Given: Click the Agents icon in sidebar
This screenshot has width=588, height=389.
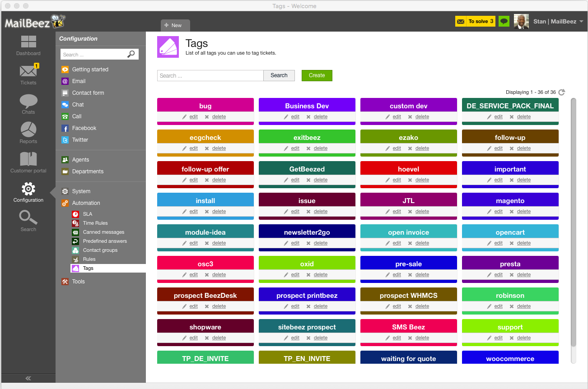Looking at the screenshot, I should [65, 160].
